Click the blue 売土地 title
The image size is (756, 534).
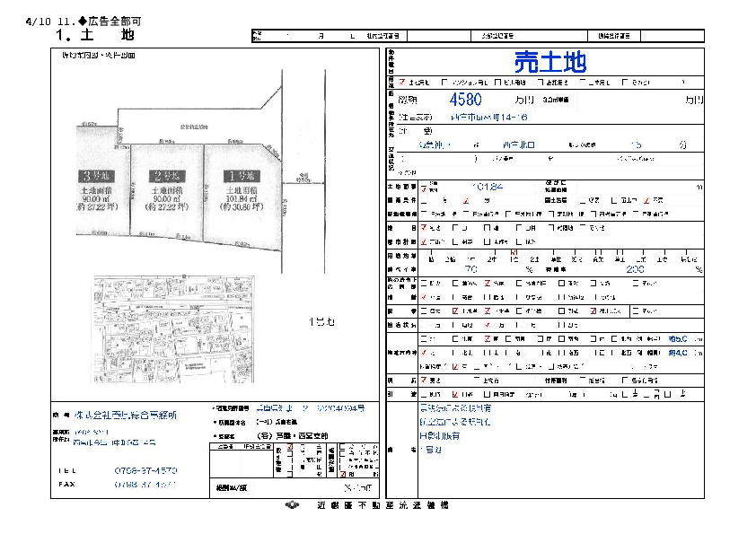click(x=549, y=61)
